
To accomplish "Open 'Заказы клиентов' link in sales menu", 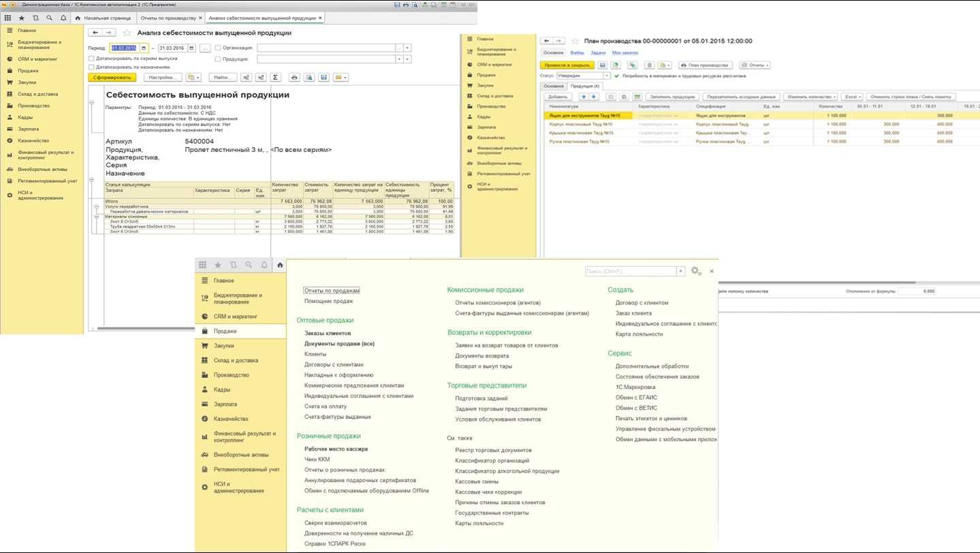I will pyautogui.click(x=328, y=334).
